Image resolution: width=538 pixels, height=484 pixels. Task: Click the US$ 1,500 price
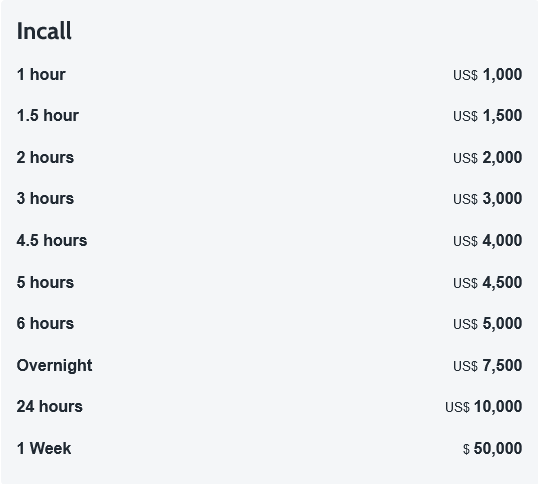[488, 116]
